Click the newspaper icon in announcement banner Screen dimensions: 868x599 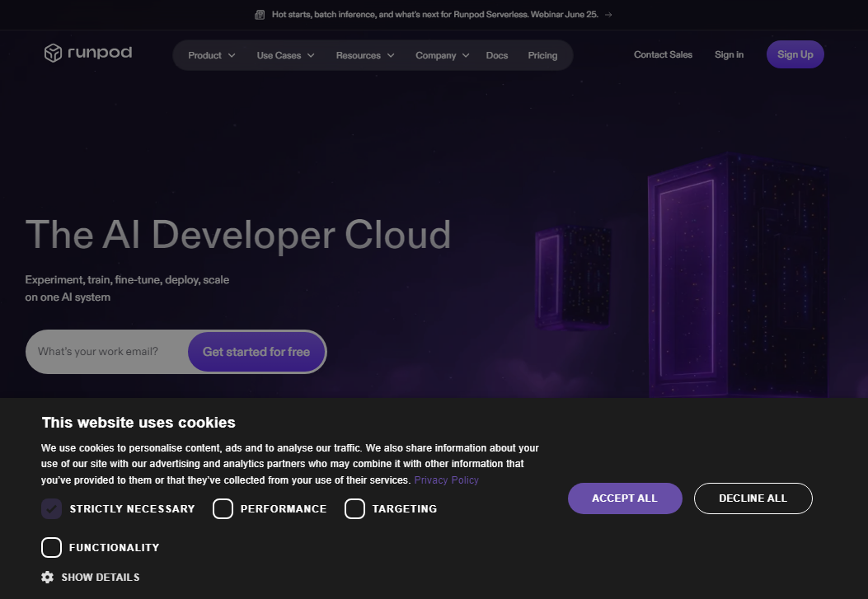259,15
